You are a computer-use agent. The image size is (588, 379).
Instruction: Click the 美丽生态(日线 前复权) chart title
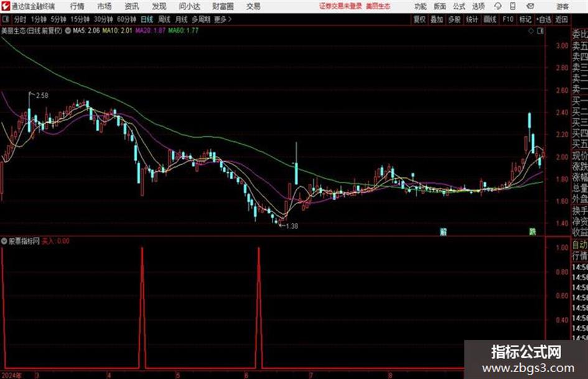(x=32, y=30)
